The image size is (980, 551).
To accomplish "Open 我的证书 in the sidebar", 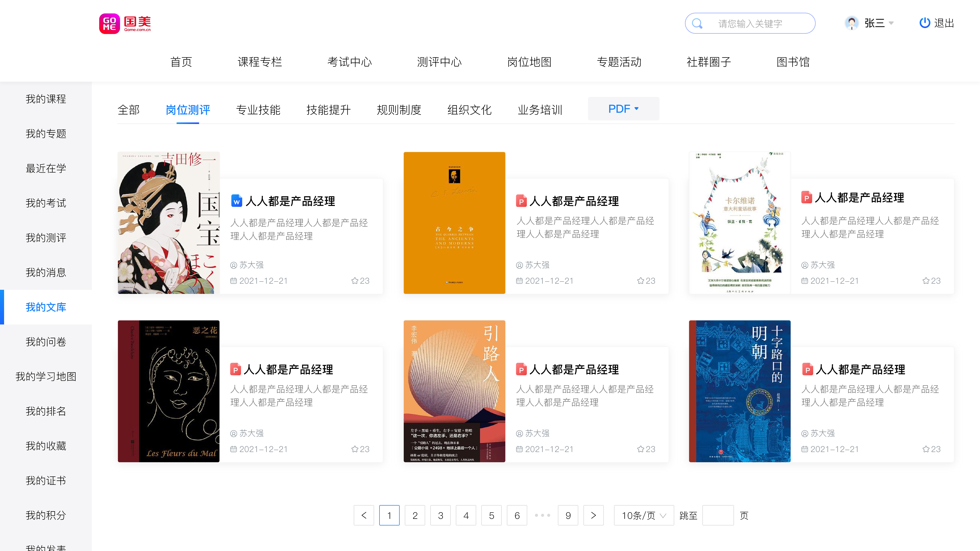I will click(46, 481).
